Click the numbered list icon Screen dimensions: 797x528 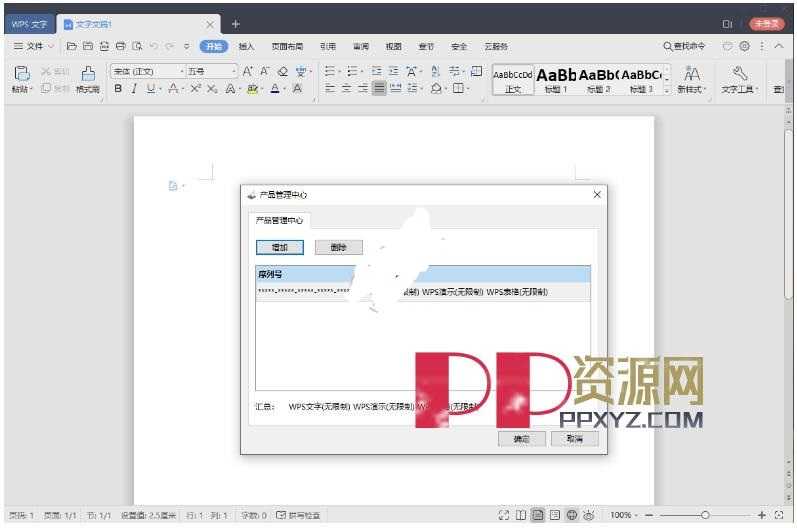click(352, 72)
